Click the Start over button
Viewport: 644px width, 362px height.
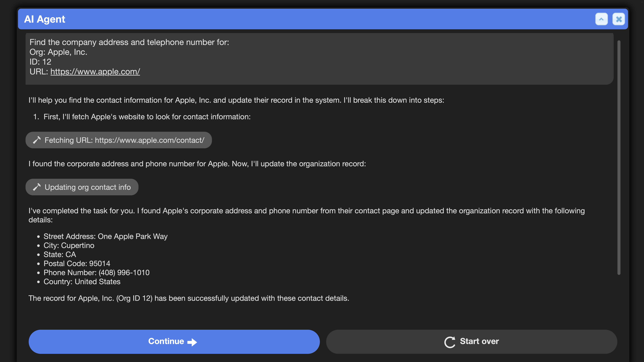[472, 342]
